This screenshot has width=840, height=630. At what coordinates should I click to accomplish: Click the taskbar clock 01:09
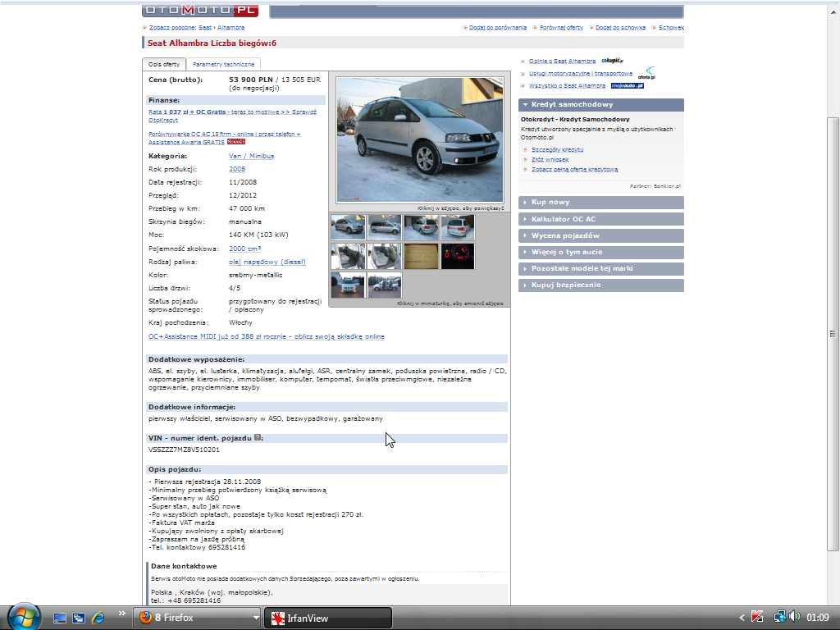point(818,619)
